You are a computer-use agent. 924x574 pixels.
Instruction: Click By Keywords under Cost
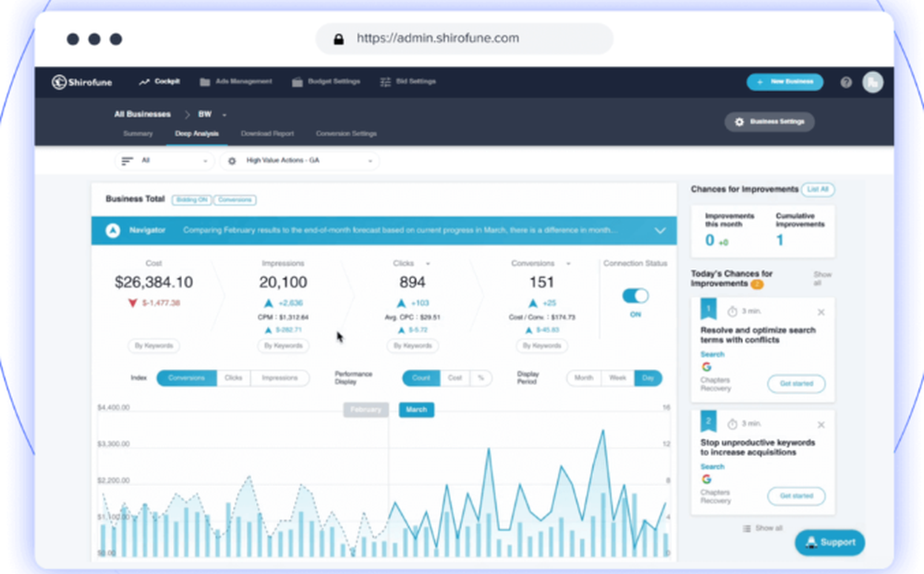coord(153,346)
